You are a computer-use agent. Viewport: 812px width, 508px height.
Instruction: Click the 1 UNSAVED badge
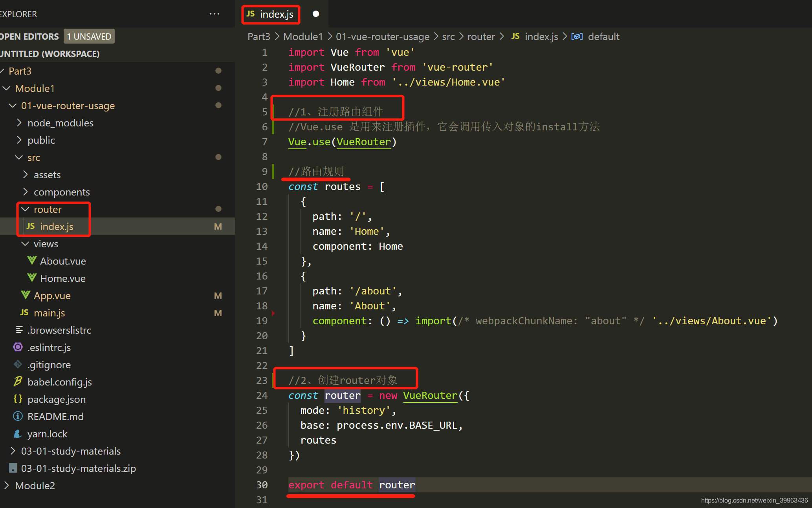tap(89, 37)
